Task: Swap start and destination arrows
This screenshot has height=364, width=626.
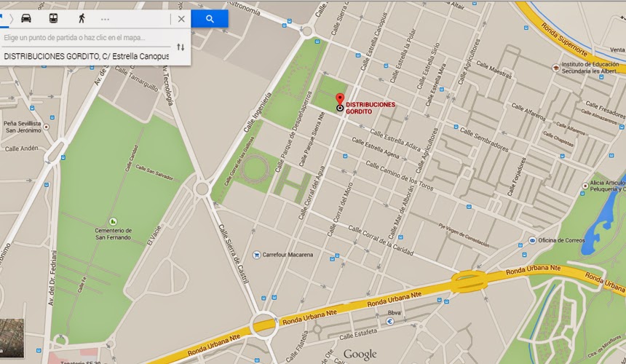Action: click(181, 47)
